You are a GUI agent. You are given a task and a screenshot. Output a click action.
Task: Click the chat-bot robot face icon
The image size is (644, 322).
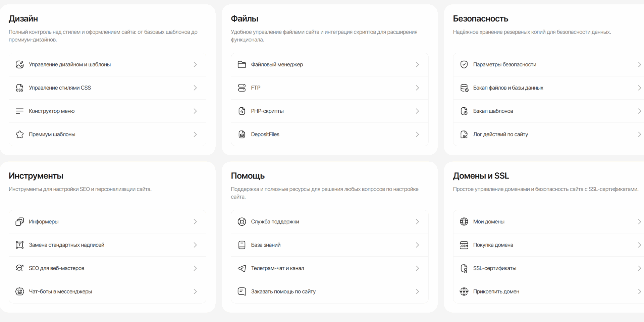click(20, 291)
